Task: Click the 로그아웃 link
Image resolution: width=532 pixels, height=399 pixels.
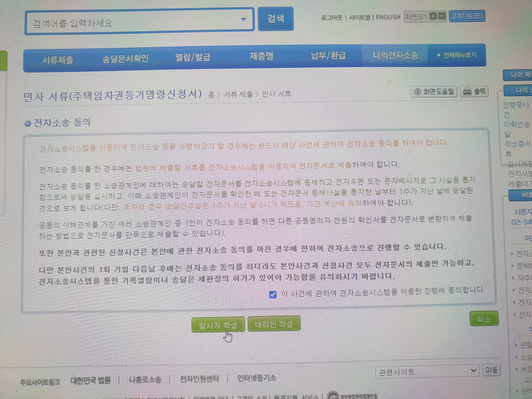Action: 331,18
